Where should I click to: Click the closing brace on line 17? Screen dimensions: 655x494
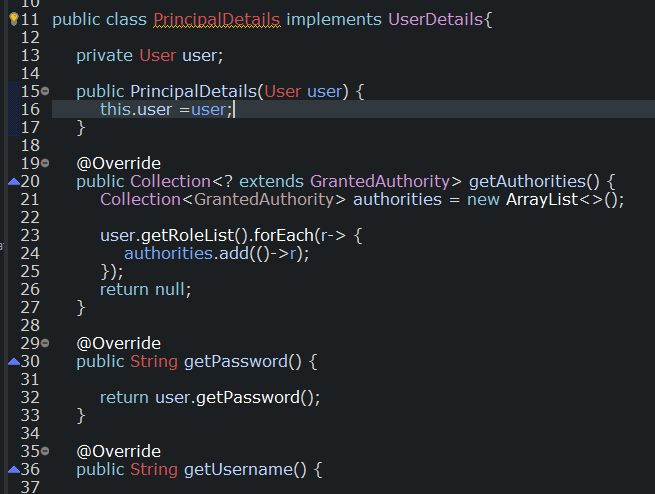(x=81, y=128)
